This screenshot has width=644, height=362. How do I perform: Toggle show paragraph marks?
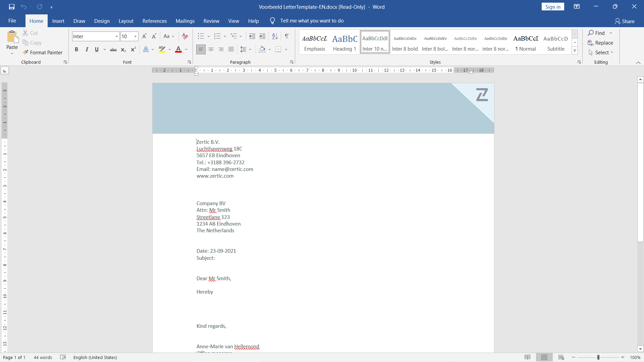(287, 36)
